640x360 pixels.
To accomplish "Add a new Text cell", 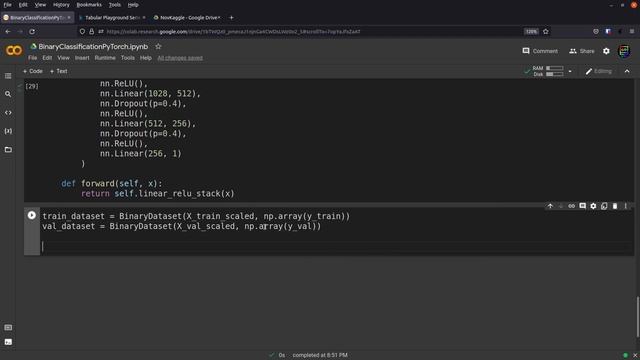I will tap(58, 71).
